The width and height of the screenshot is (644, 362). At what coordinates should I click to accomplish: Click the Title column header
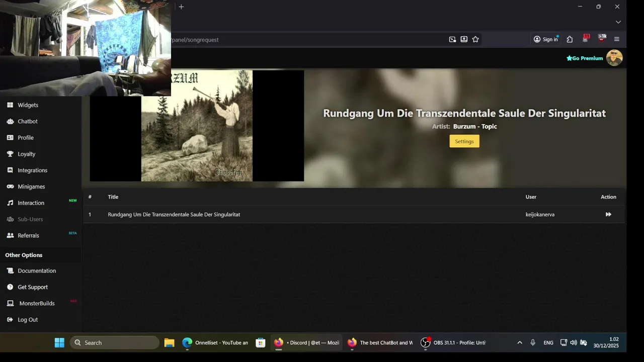point(113,197)
